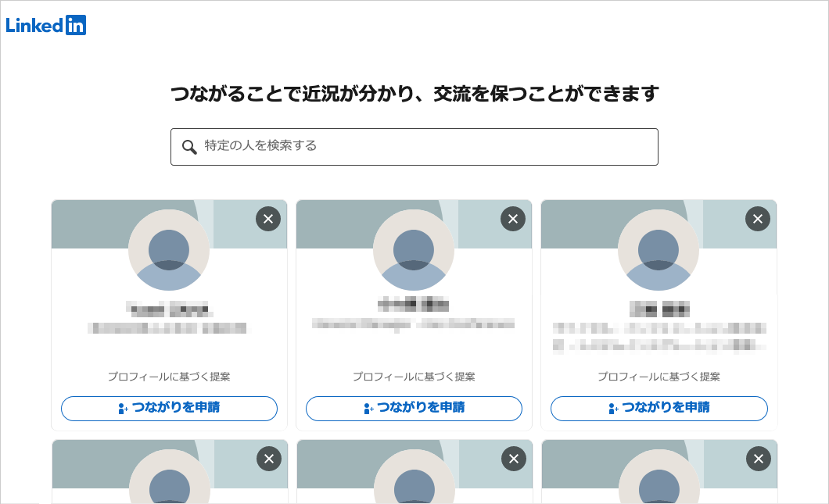
Task: Send つながりを申請 on the left card
Action: pos(169,409)
